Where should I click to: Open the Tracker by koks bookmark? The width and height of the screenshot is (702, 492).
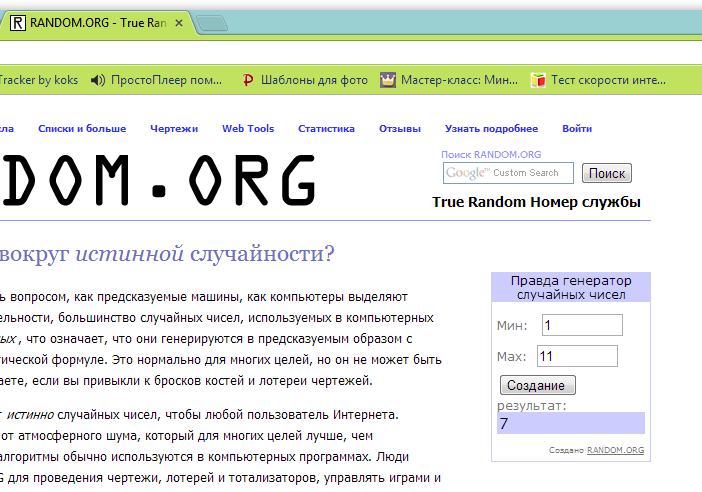[x=39, y=80]
